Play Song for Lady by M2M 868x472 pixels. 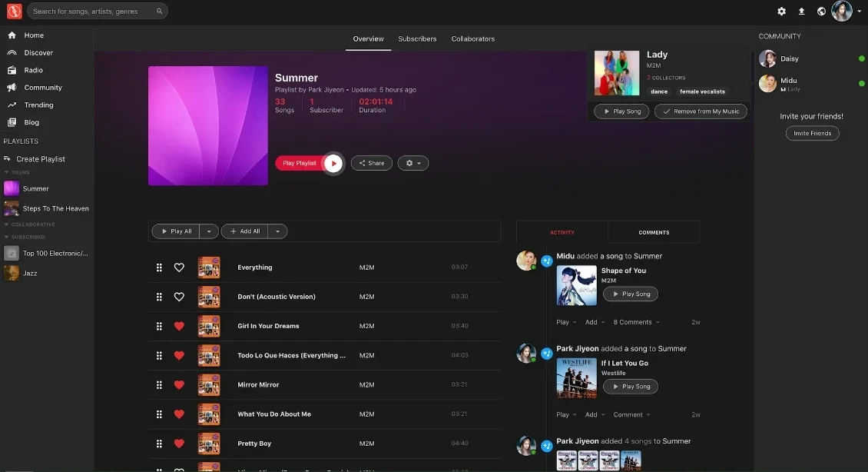621,111
